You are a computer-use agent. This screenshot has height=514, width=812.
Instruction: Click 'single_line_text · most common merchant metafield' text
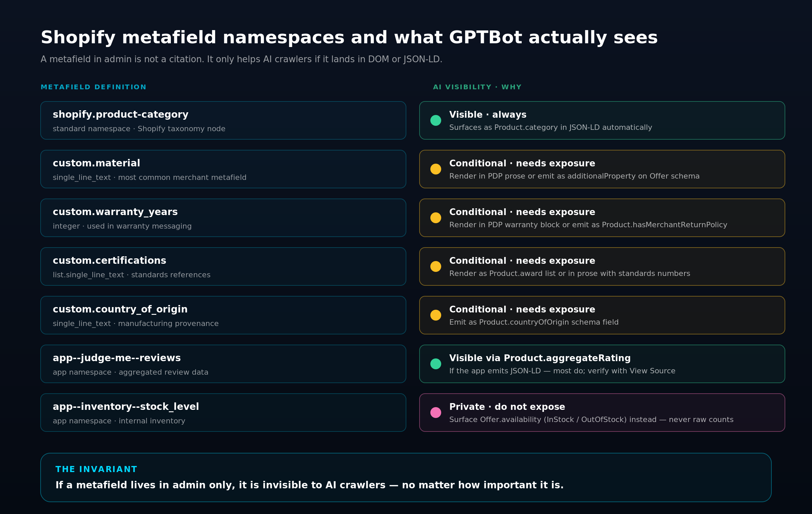150,178
